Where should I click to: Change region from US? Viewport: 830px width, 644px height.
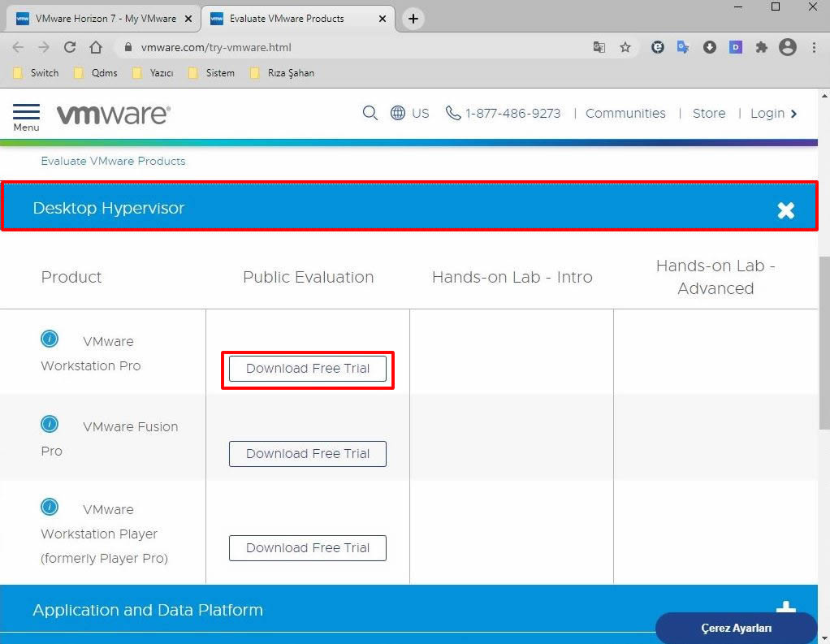pyautogui.click(x=421, y=113)
